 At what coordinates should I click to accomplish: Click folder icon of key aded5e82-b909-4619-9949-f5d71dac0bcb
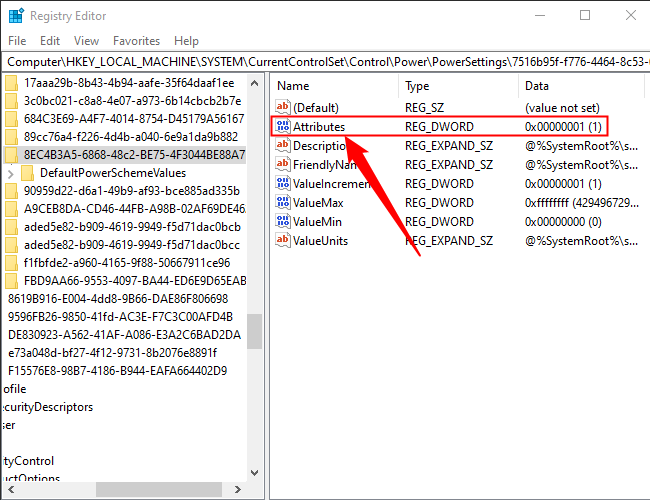click(x=12, y=227)
